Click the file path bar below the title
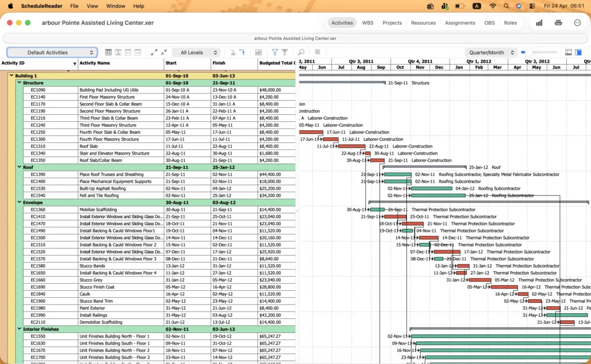 click(295, 39)
